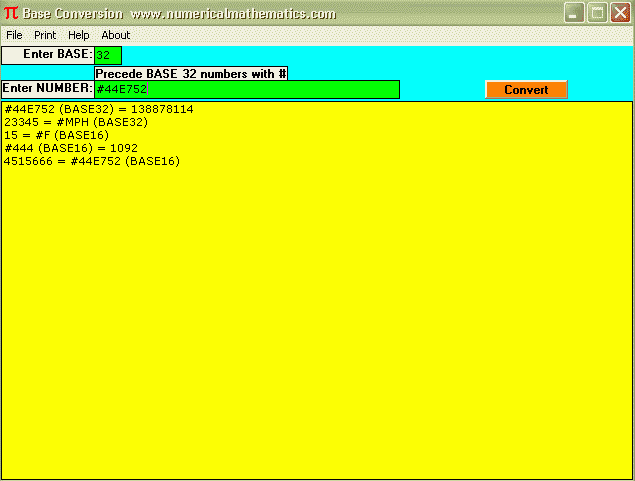Click the orange Convert button
635x481 pixels.
point(526,89)
